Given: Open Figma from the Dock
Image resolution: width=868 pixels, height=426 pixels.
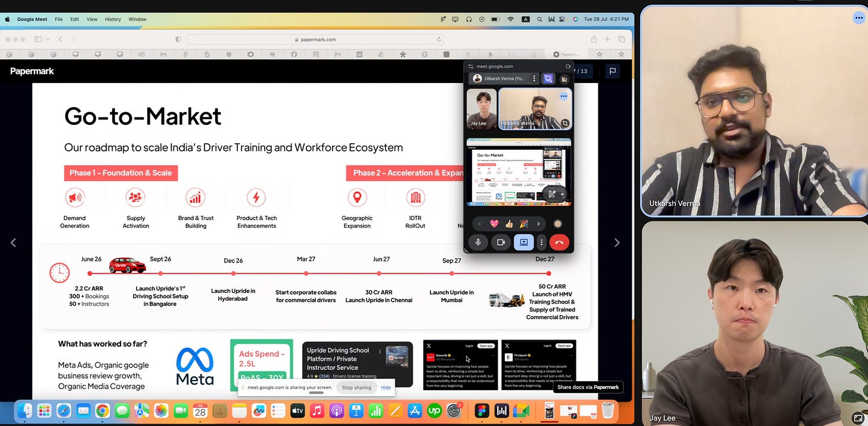Looking at the screenshot, I should pos(482,410).
